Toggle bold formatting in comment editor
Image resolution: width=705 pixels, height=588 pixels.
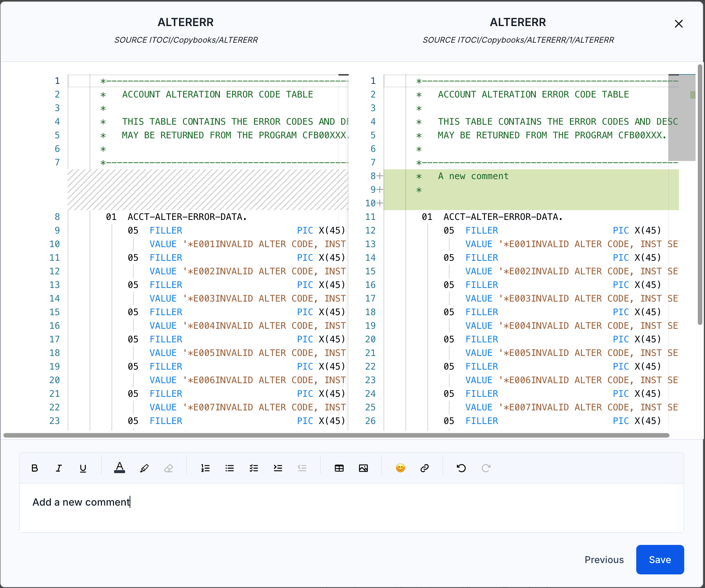(x=35, y=468)
